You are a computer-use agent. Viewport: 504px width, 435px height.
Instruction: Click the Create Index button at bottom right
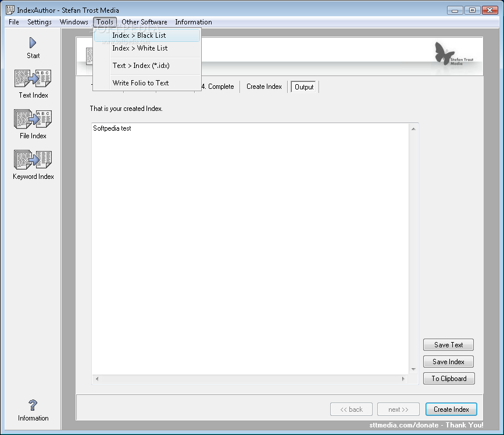(x=451, y=409)
